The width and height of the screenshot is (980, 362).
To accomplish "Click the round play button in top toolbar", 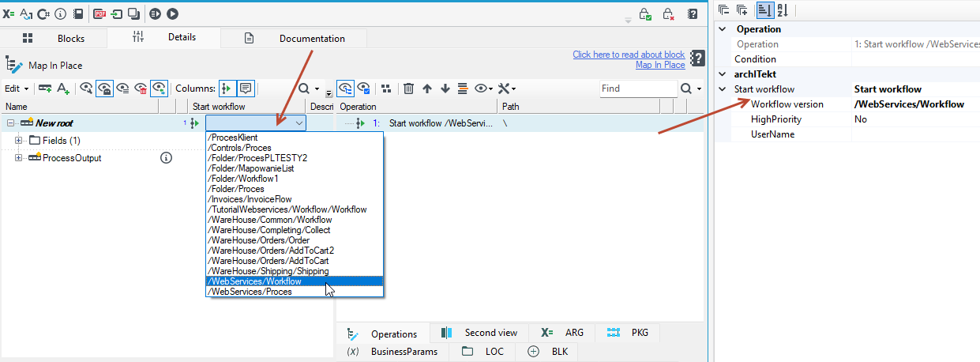I will (172, 13).
